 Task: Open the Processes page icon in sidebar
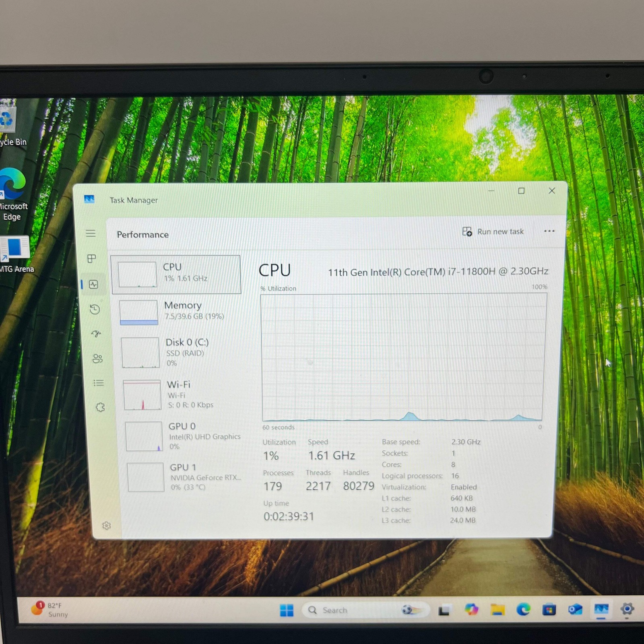(92, 258)
